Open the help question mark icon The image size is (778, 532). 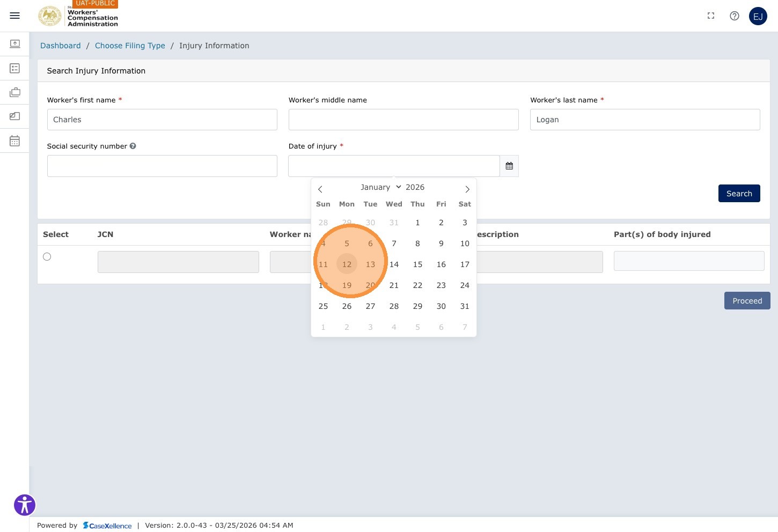pyautogui.click(x=735, y=16)
